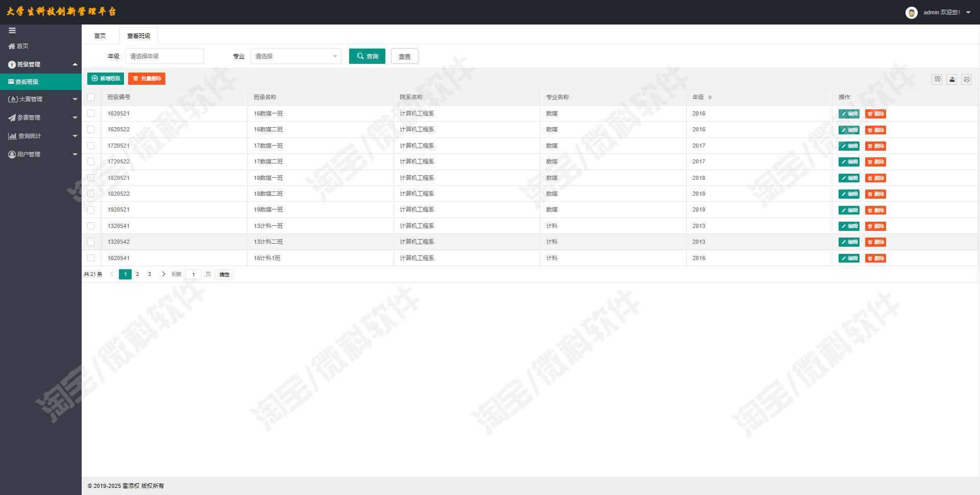The height and width of the screenshot is (495, 980).
Task: Click the 共 21 条 total count text
Action: 93,274
